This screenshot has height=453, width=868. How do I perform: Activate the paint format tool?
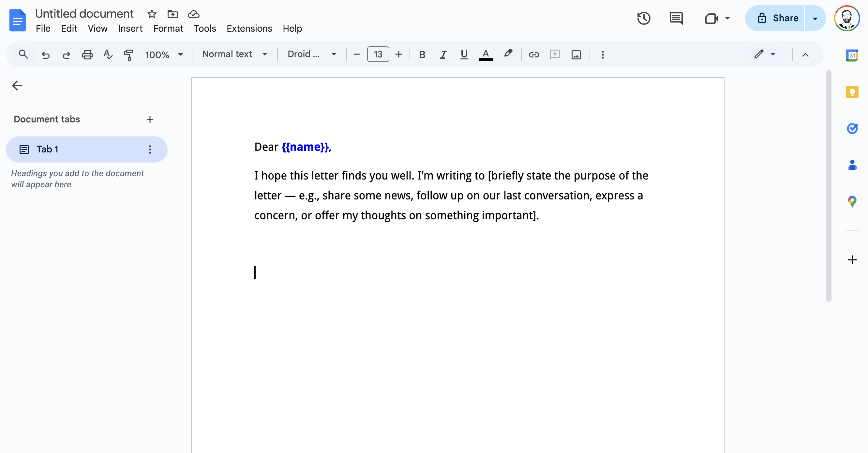click(x=128, y=54)
